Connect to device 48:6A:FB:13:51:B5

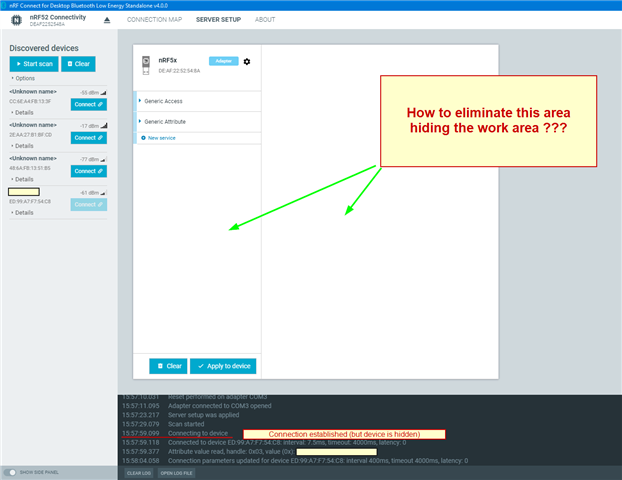coord(89,171)
